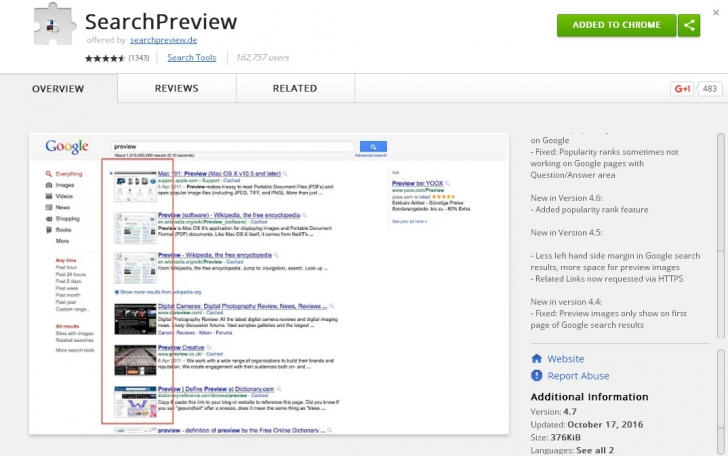Screen dimensions: 728x456
Task: Click the Updated: October 17, 2016 text
Action: point(587,424)
